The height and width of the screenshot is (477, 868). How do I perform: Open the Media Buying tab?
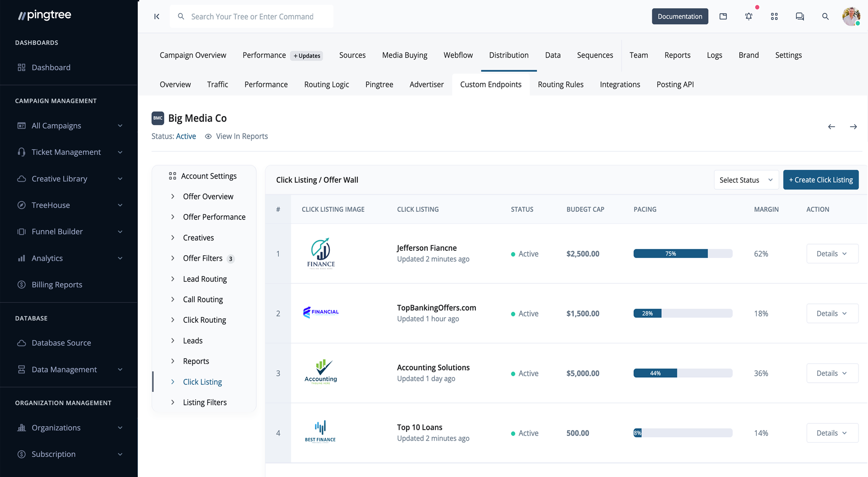coord(404,55)
